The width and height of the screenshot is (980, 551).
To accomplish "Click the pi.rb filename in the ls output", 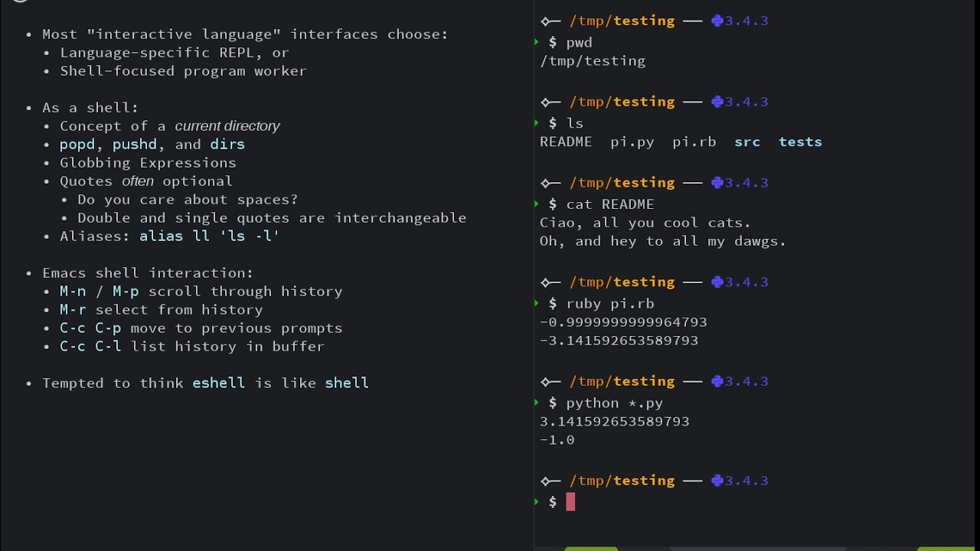I will [694, 142].
